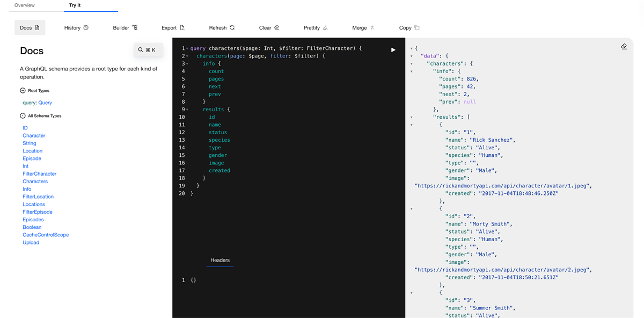Viewport: 644px width, 318px height.
Task: Run the query with the play button
Action: tap(393, 50)
